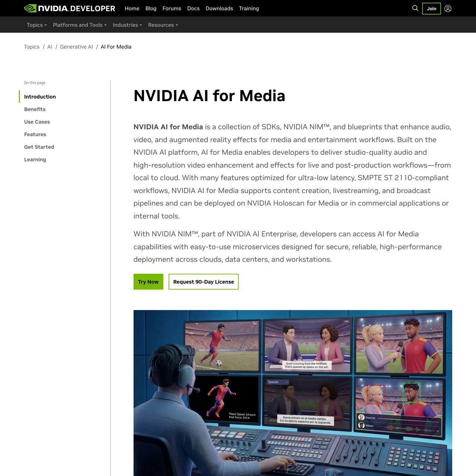
Task: Click the Topics breadcrumb link
Action: point(32,47)
